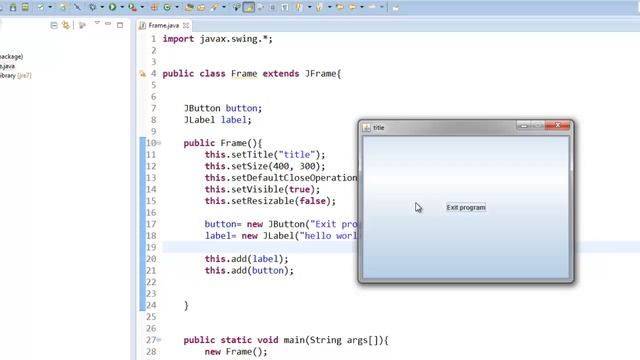Click the this.setTitle("title"); line
The height and width of the screenshot is (360, 640).
click(x=265, y=155)
